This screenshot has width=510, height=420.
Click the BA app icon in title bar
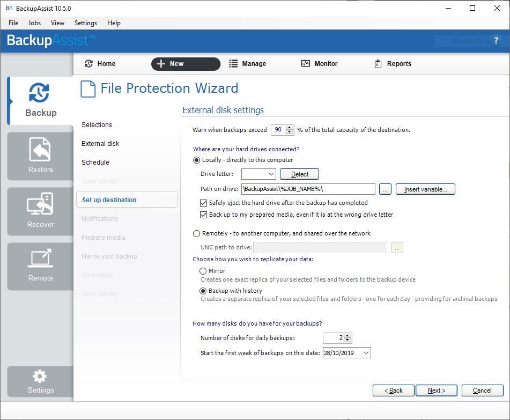[x=9, y=8]
